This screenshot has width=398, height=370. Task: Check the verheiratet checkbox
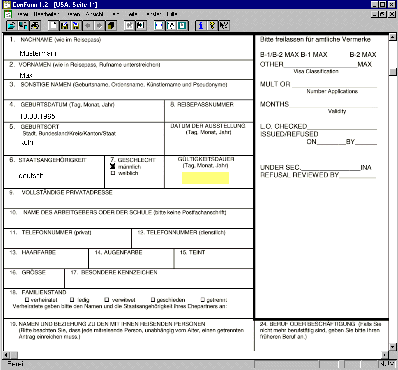[27, 300]
